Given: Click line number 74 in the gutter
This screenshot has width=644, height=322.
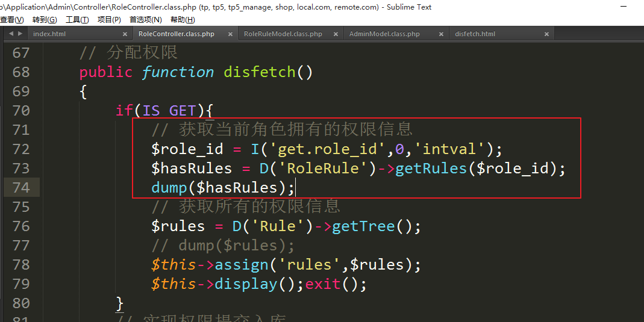Looking at the screenshot, I should (21, 188).
